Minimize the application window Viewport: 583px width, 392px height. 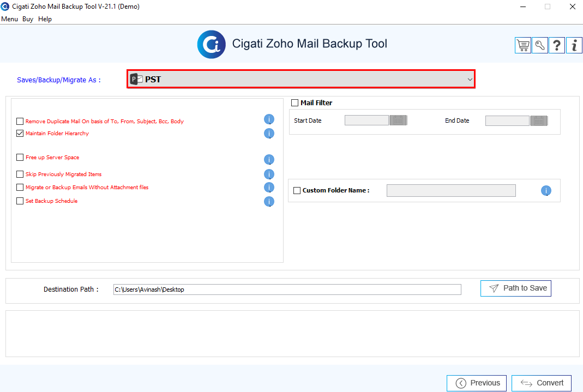coord(523,7)
